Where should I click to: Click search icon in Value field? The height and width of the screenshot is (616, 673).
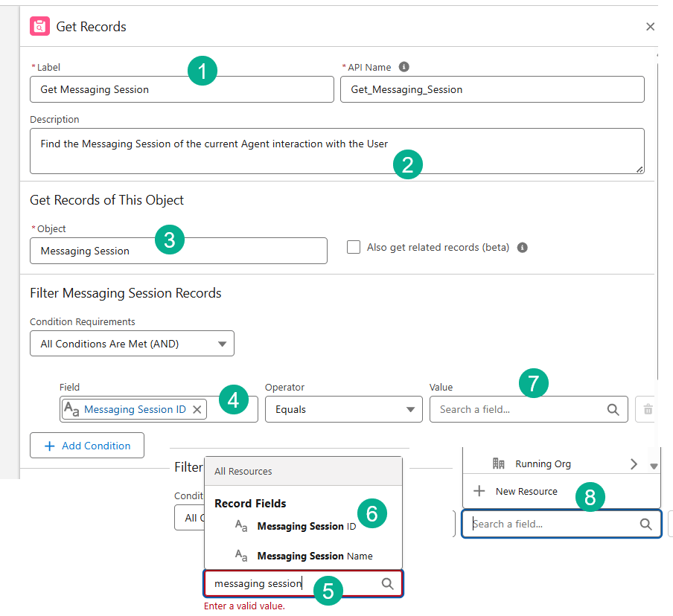click(x=613, y=409)
